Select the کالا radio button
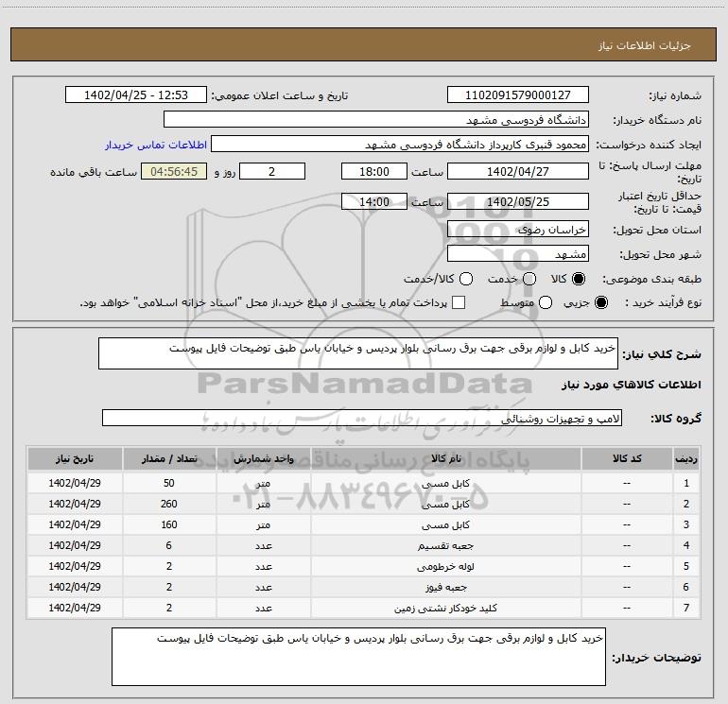728x704 pixels. 579,279
